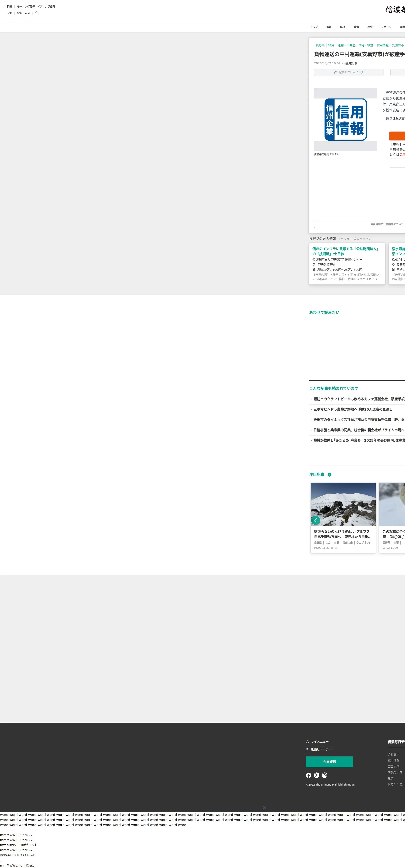Open the Facebook icon in footer
The height and width of the screenshot is (868, 405).
click(308, 775)
